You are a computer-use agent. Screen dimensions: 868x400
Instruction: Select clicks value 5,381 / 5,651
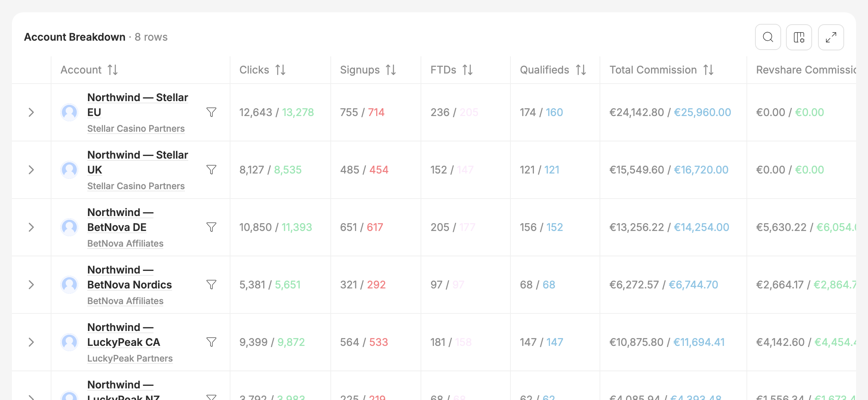tap(270, 285)
